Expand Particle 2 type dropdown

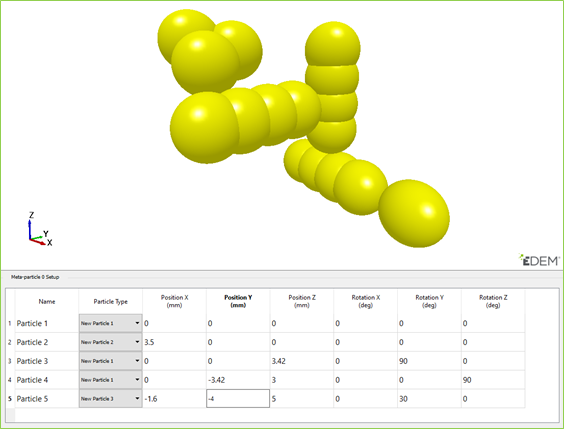110,342
